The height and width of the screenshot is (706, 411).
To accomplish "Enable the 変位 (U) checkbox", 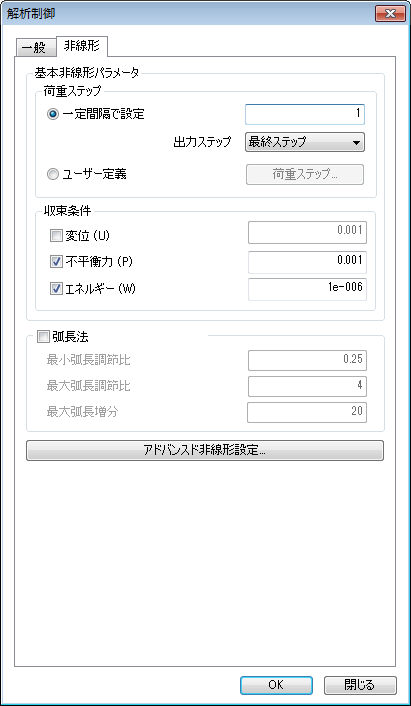I will pyautogui.click(x=55, y=235).
